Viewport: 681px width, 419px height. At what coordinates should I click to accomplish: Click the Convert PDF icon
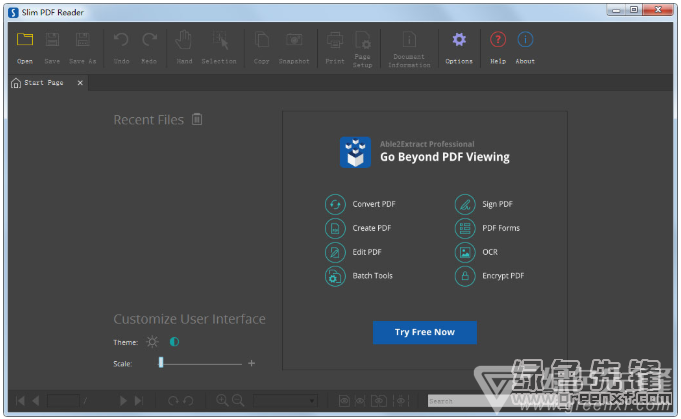coord(335,204)
